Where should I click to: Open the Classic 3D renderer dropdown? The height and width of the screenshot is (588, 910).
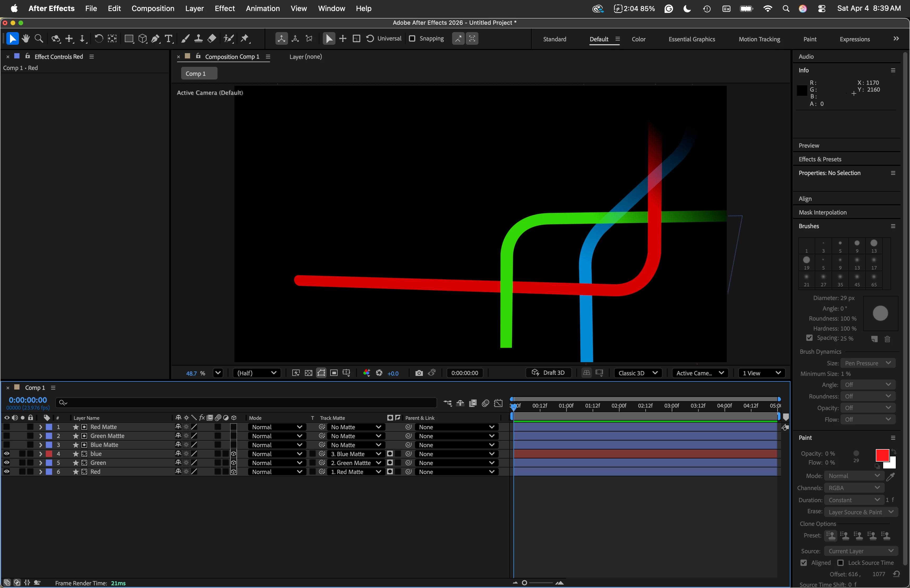point(638,373)
